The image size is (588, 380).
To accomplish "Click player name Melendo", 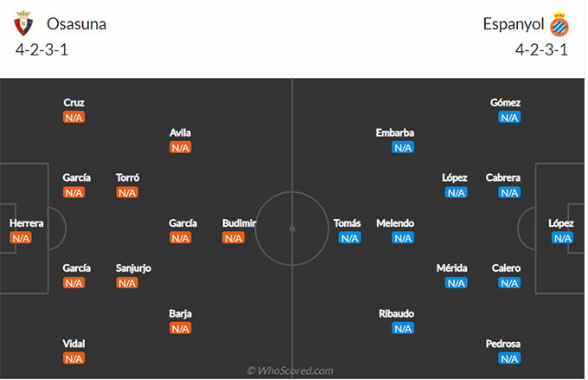I will tap(395, 223).
